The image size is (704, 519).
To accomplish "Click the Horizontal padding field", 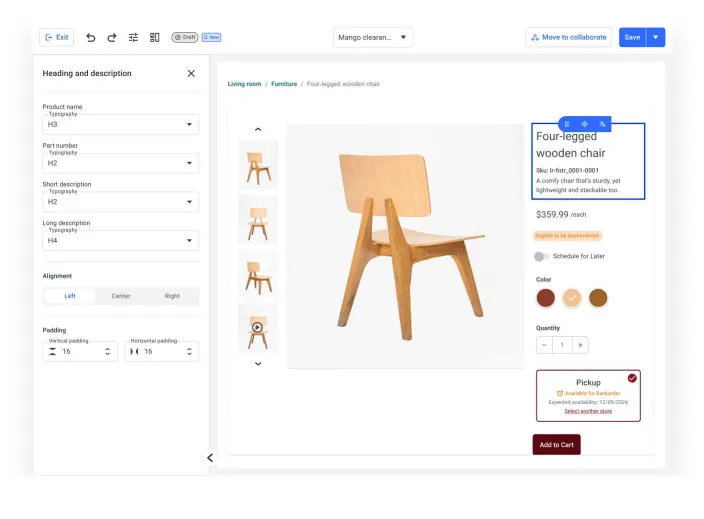I will pyautogui.click(x=162, y=351).
